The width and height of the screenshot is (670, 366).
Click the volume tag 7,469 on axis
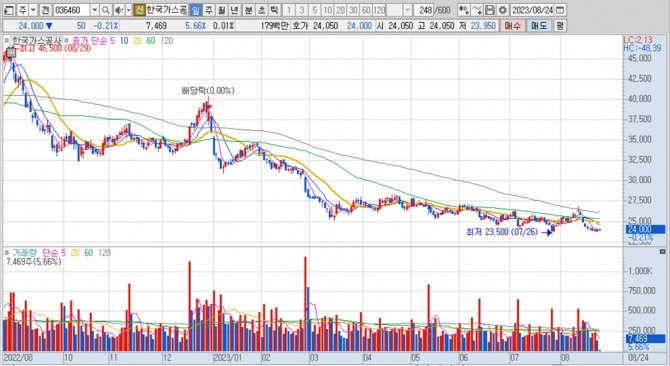coord(646,339)
